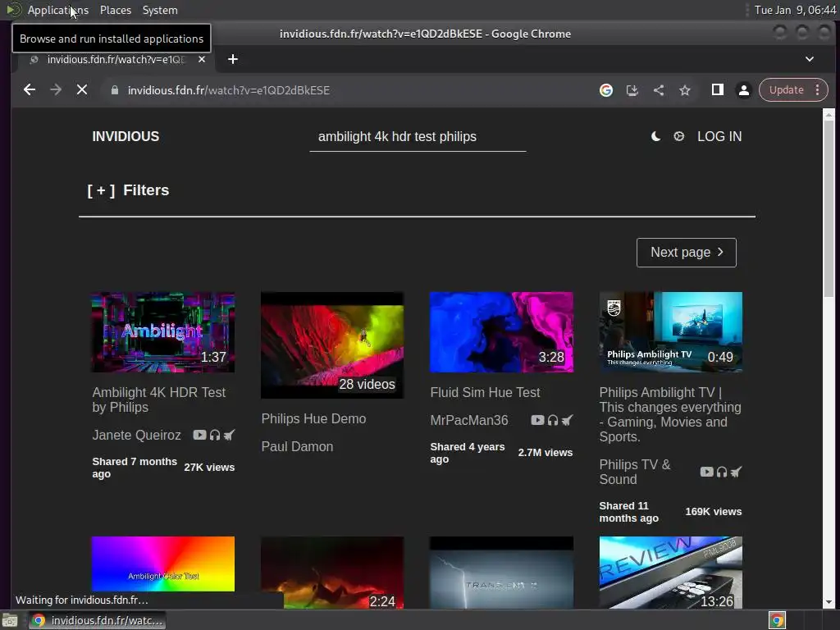The height and width of the screenshot is (630, 840).
Task: Open the Applications menu
Action: (x=58, y=10)
